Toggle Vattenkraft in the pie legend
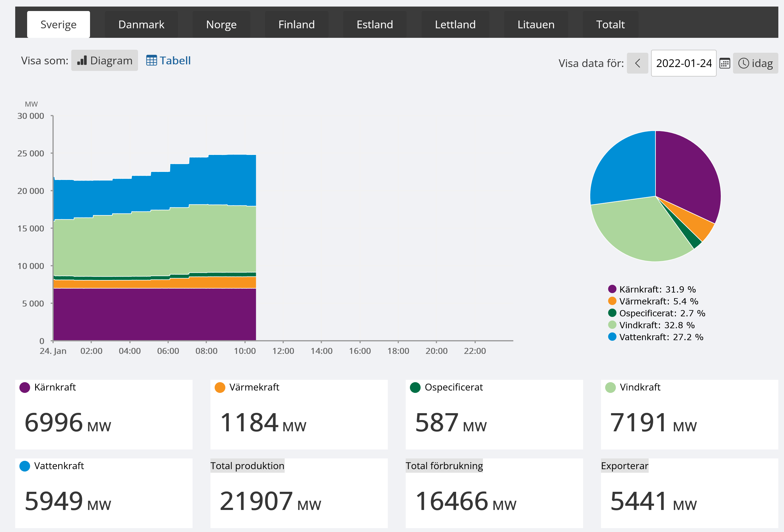Viewport: 784px width, 532px height. [656, 337]
